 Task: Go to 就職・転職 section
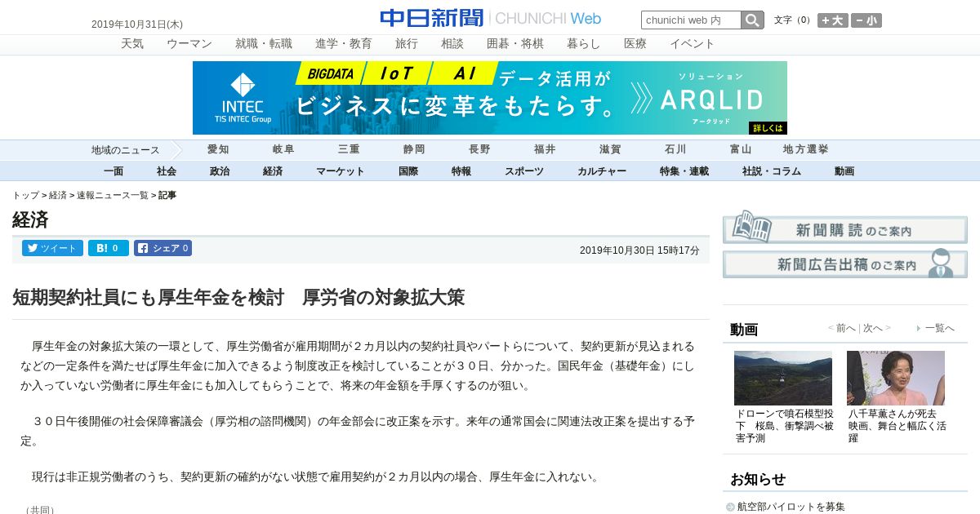[x=264, y=44]
